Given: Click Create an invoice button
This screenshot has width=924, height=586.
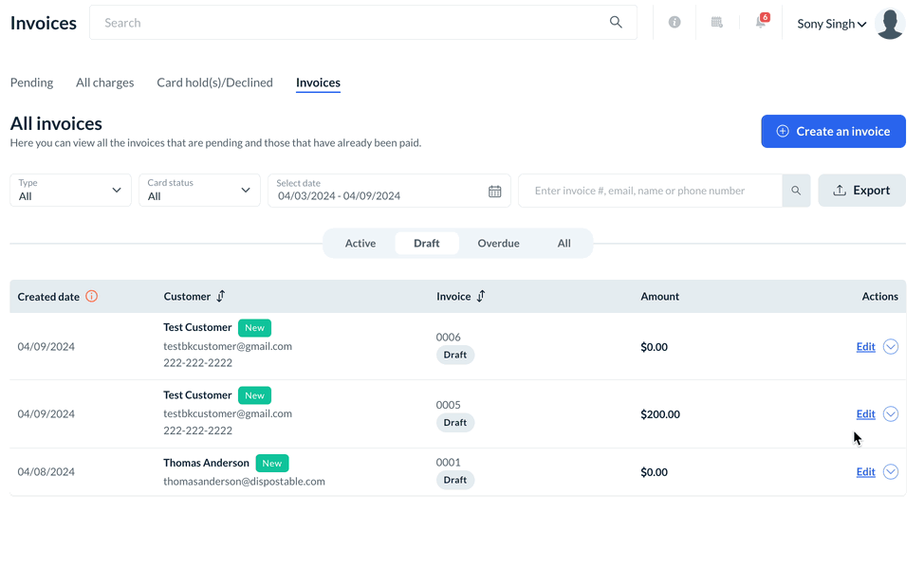Looking at the screenshot, I should [833, 132].
